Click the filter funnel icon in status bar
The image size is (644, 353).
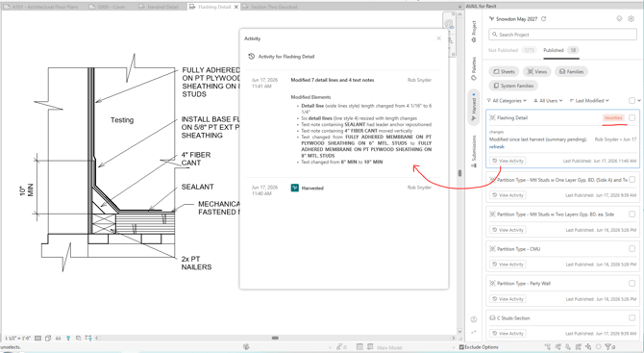click(x=608, y=347)
